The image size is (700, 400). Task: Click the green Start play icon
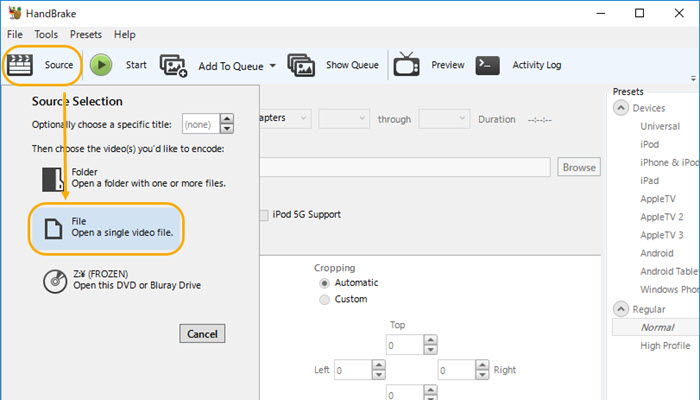[101, 65]
